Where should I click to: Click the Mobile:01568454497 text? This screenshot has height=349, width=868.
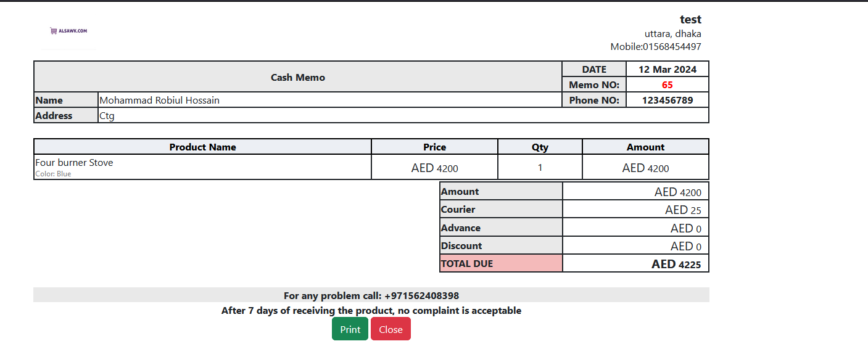[x=655, y=47]
